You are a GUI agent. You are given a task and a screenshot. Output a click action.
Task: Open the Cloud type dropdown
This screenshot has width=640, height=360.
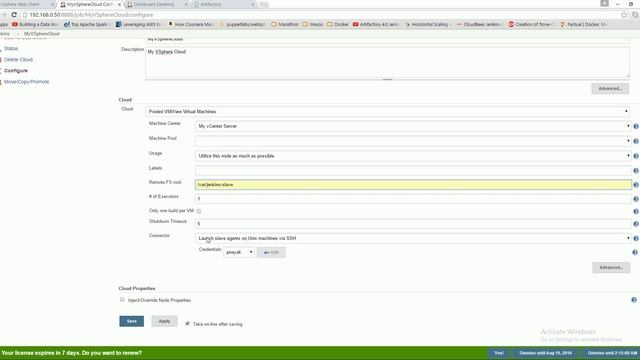[387, 111]
